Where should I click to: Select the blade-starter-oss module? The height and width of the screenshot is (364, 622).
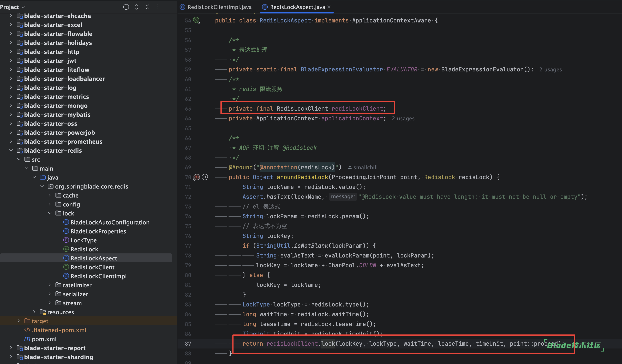[x=51, y=123]
